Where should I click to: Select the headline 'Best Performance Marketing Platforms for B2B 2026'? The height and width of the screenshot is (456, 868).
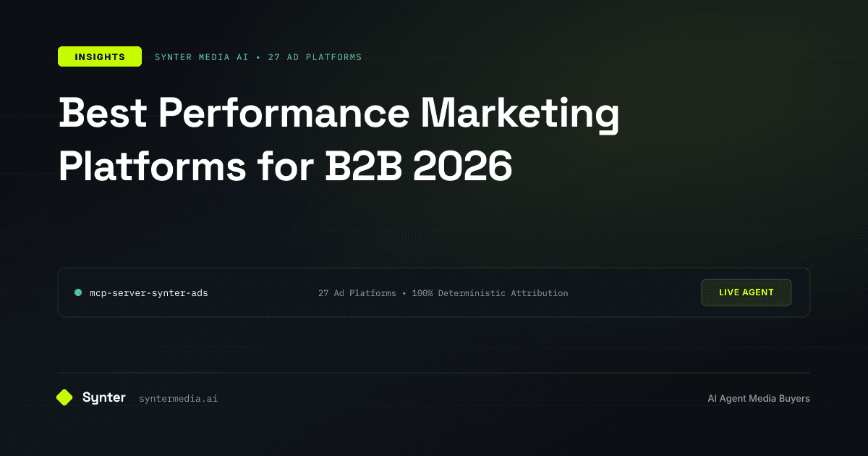(x=339, y=140)
